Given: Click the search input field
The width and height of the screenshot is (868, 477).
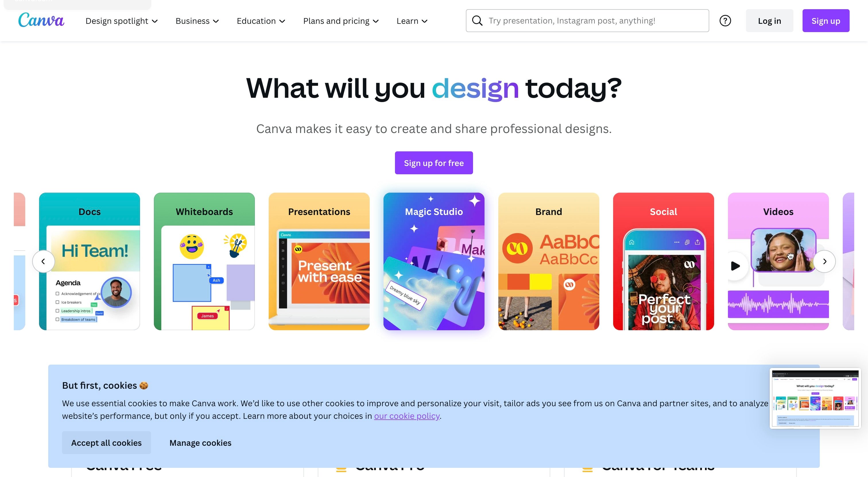Looking at the screenshot, I should pyautogui.click(x=588, y=21).
